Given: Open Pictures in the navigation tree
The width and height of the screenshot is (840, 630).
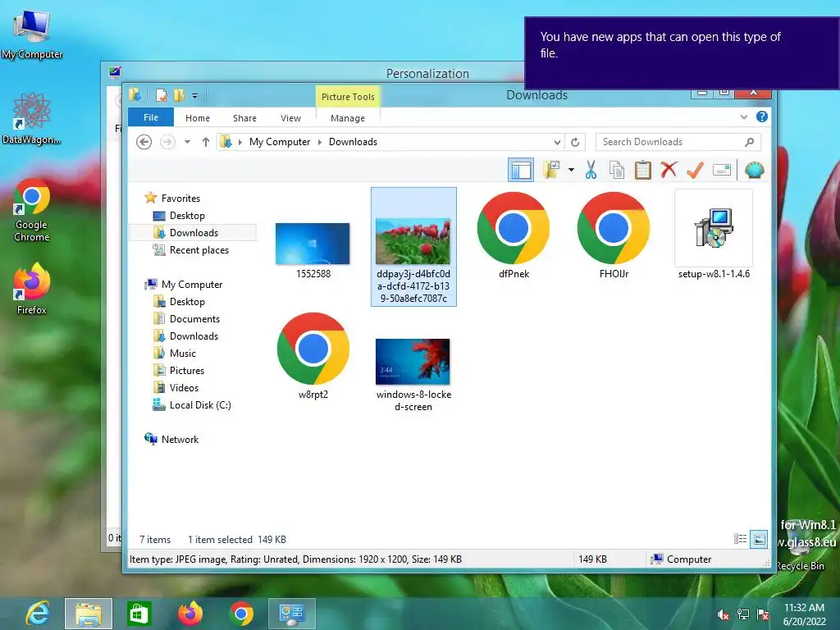Looking at the screenshot, I should [x=186, y=371].
